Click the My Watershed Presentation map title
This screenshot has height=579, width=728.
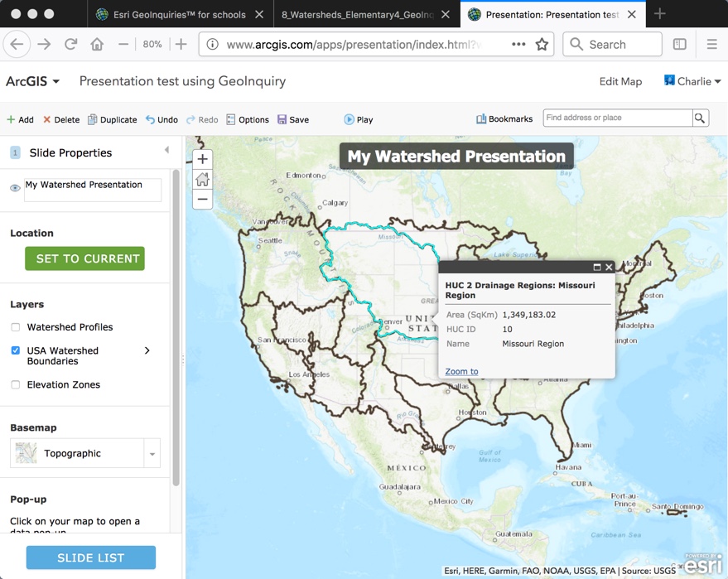click(456, 157)
